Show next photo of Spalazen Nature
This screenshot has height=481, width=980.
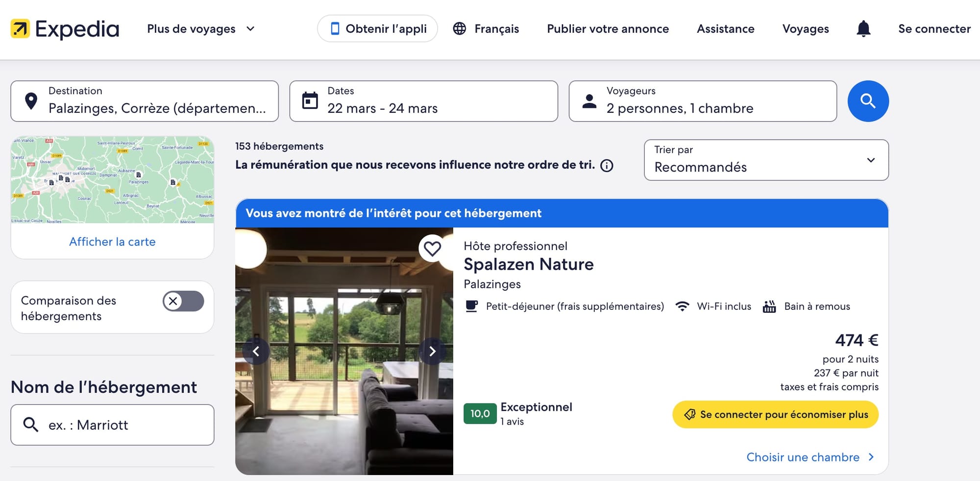tap(432, 351)
